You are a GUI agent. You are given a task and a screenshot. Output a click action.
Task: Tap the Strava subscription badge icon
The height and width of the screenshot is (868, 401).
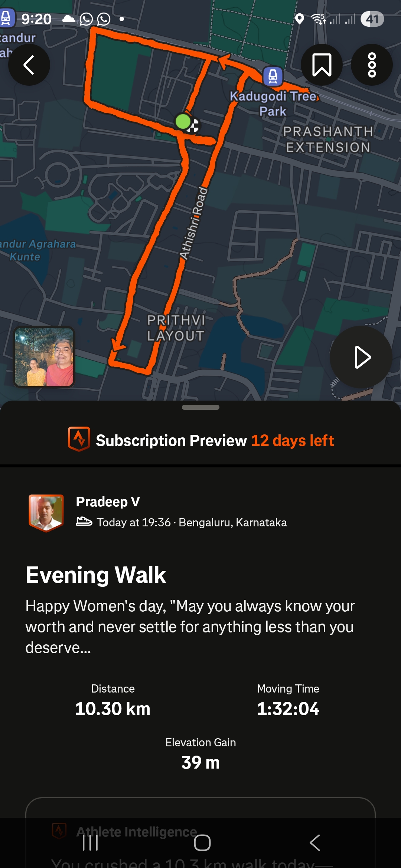[79, 439]
